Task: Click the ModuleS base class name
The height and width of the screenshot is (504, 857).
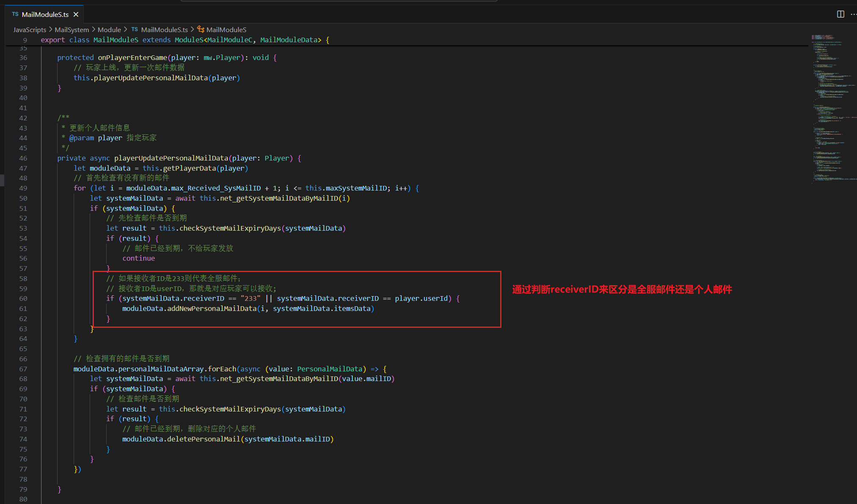Action: click(x=189, y=40)
